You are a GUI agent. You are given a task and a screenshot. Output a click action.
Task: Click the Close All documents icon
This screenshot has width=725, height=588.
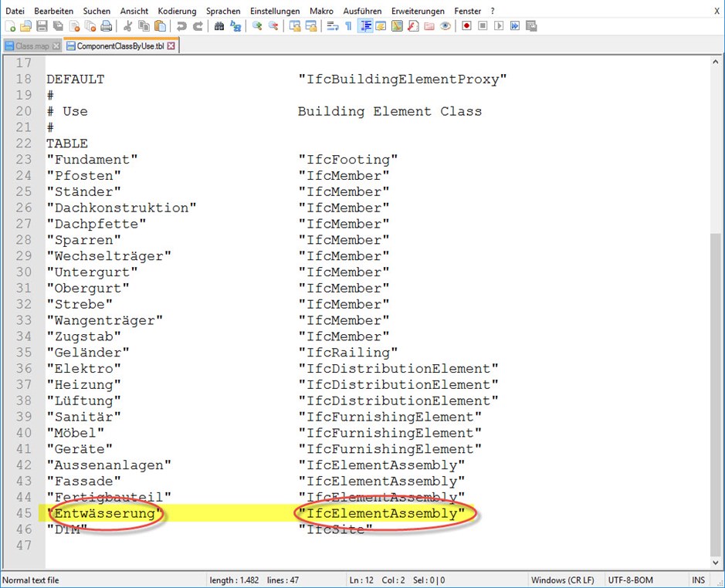pos(90,26)
